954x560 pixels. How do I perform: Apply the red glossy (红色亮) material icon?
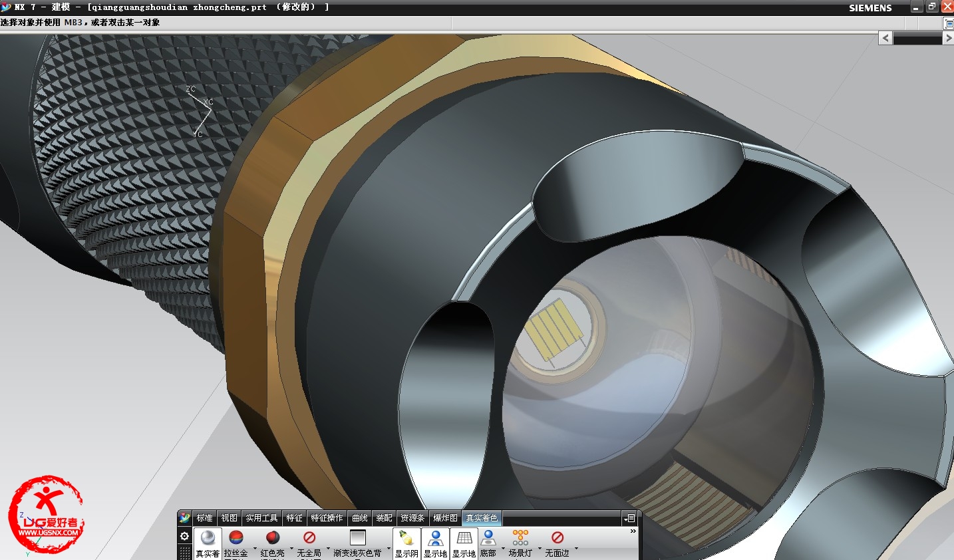[x=272, y=538]
